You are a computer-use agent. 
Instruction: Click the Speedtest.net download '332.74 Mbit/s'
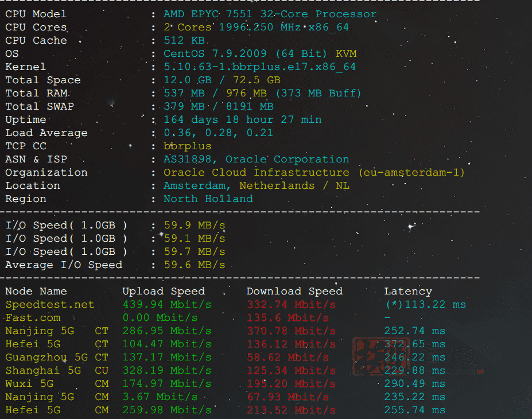click(291, 305)
